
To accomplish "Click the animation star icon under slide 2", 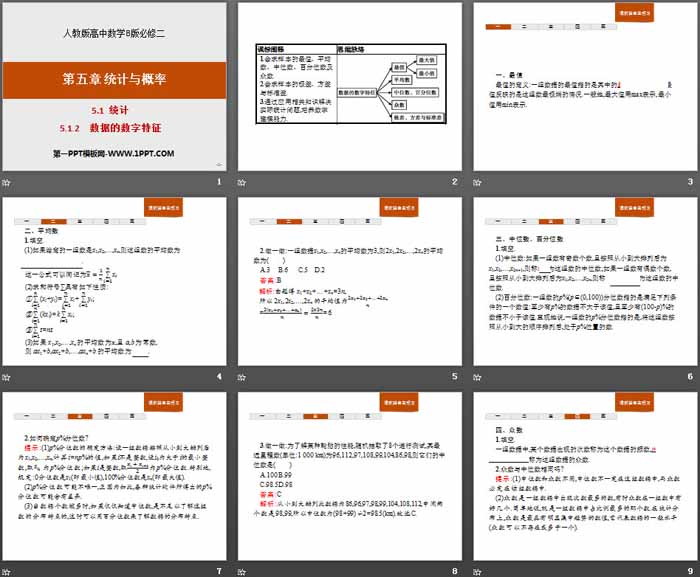I will click(242, 182).
